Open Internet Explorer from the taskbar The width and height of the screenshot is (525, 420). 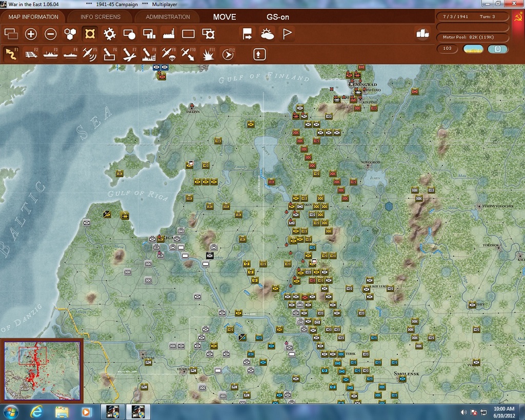[x=36, y=412]
